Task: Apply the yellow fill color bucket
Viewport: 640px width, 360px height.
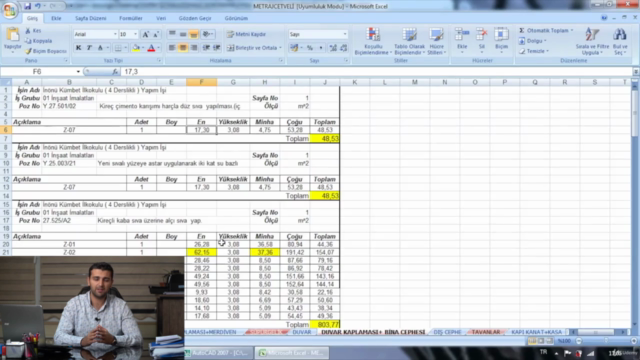Action: coord(136,48)
